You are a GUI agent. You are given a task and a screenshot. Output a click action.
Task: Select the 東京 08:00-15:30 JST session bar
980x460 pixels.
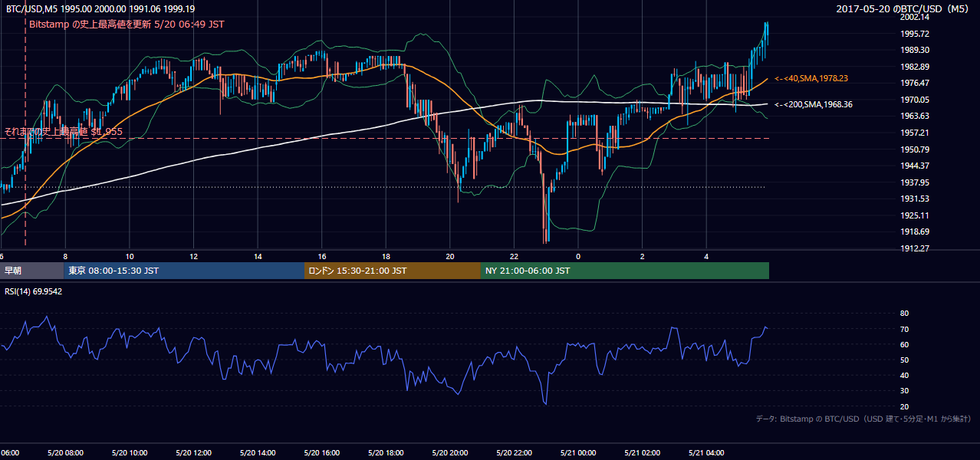click(184, 271)
